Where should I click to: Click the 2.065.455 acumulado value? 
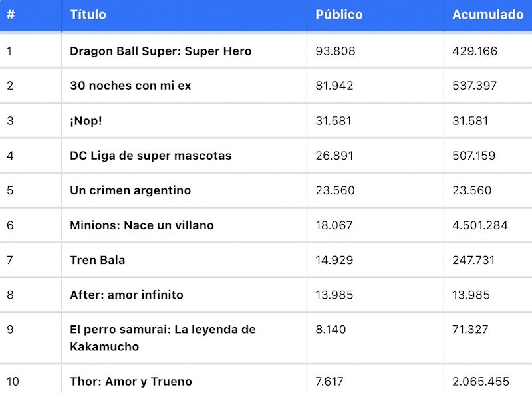tap(481, 382)
